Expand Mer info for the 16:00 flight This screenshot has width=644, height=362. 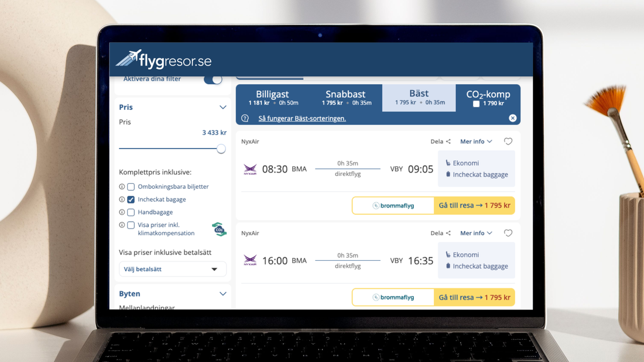tap(476, 233)
